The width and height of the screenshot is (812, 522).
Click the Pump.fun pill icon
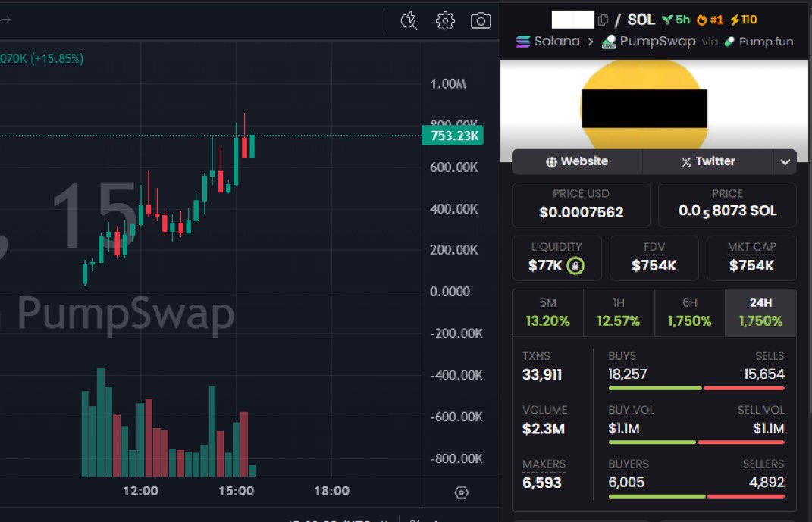(729, 42)
